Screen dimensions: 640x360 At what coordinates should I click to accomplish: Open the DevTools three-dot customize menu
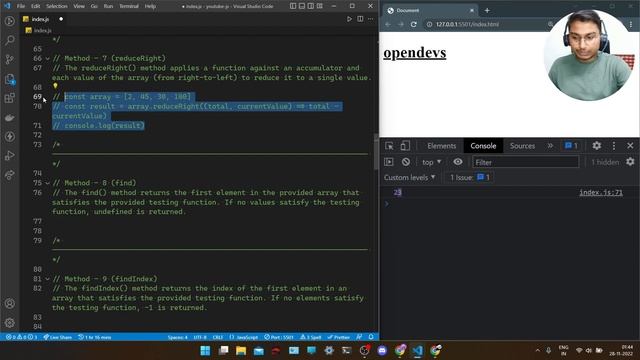[613, 146]
